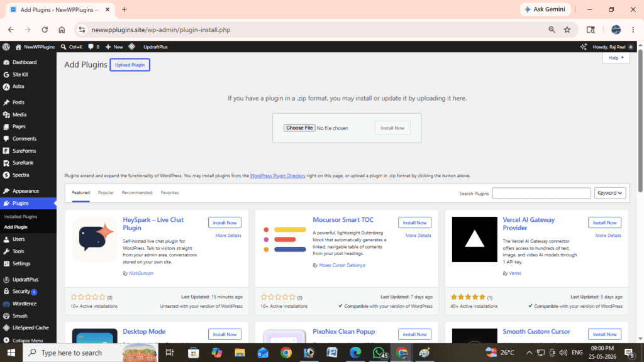Open the New content menu in admin bar
The width and height of the screenshot is (644, 362).
[x=114, y=47]
